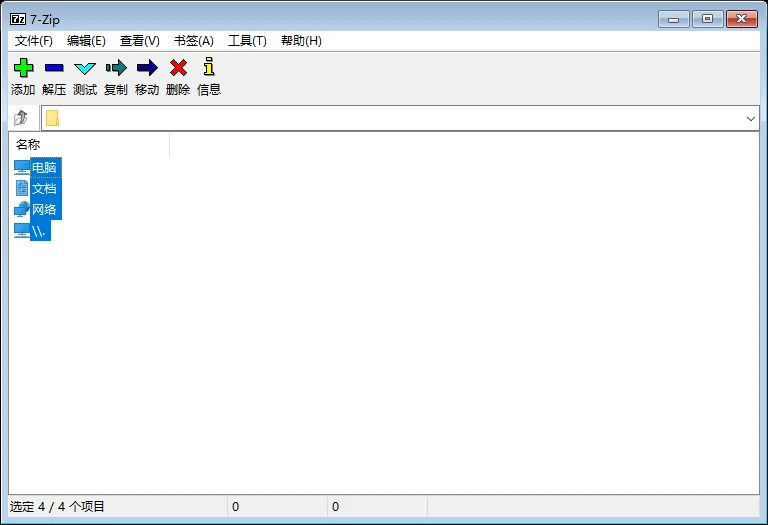The image size is (768, 525).
Task: Maximize the 7-Zip window
Action: coord(707,19)
